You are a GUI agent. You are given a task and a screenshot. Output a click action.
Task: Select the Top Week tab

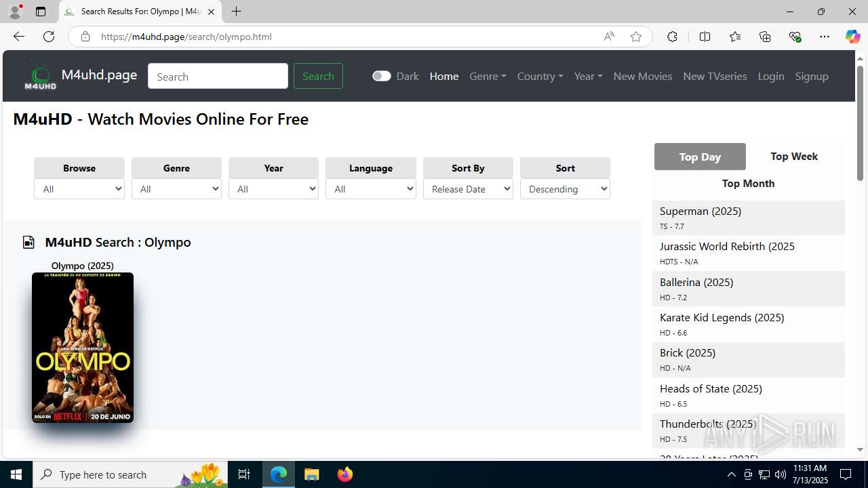coord(794,157)
